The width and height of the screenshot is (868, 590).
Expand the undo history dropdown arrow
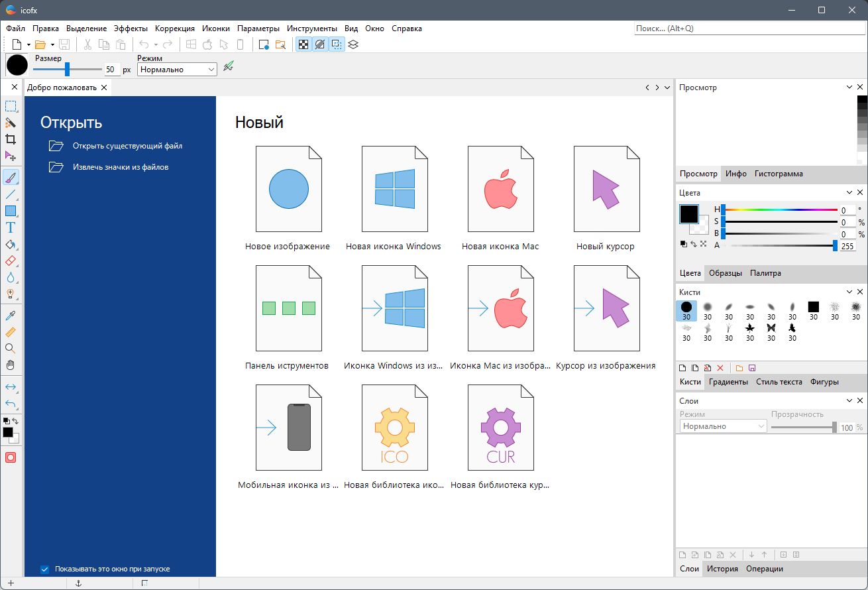point(156,44)
